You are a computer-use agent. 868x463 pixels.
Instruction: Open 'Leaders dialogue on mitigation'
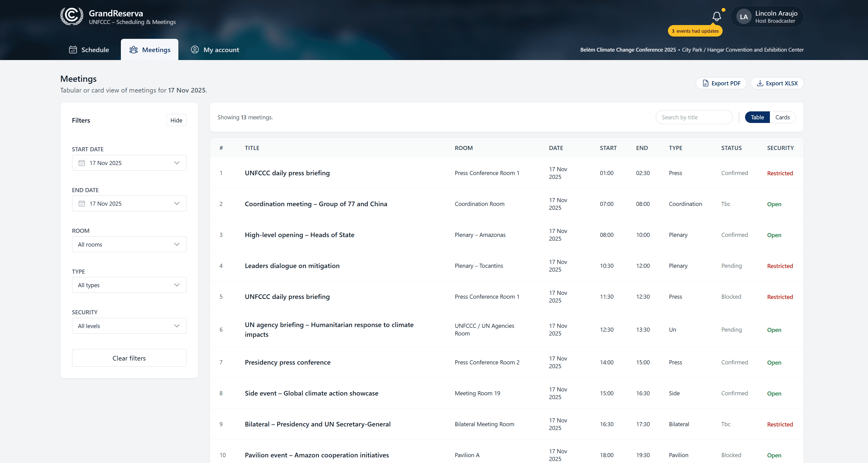click(x=292, y=266)
